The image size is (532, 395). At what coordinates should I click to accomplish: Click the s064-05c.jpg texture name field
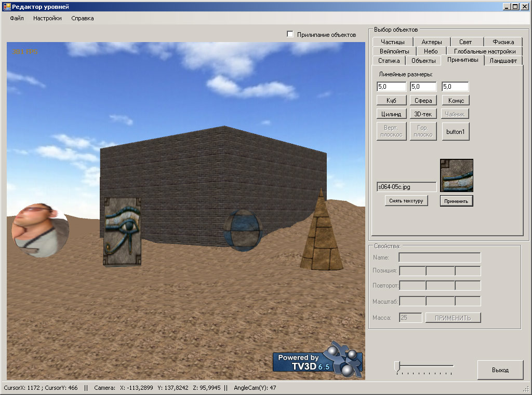(406, 187)
